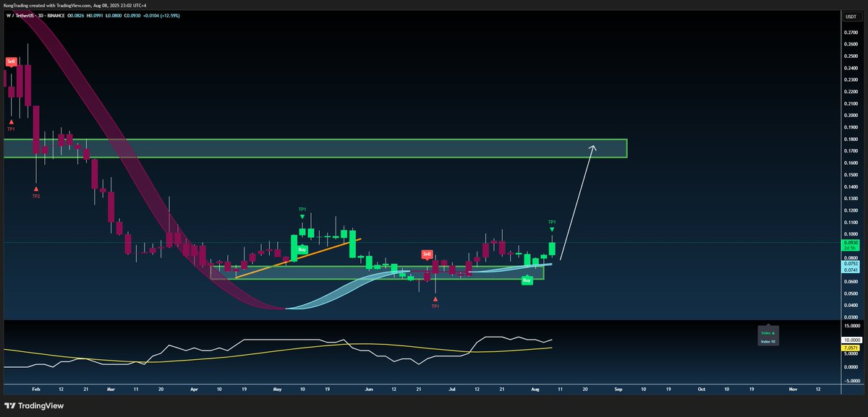Click May on the time axis
868x417 pixels.
click(278, 388)
